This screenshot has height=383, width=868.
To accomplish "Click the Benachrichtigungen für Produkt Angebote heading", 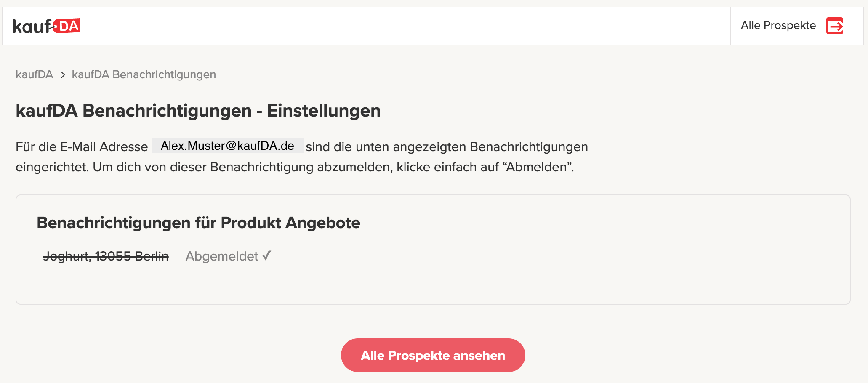I will pos(198,223).
